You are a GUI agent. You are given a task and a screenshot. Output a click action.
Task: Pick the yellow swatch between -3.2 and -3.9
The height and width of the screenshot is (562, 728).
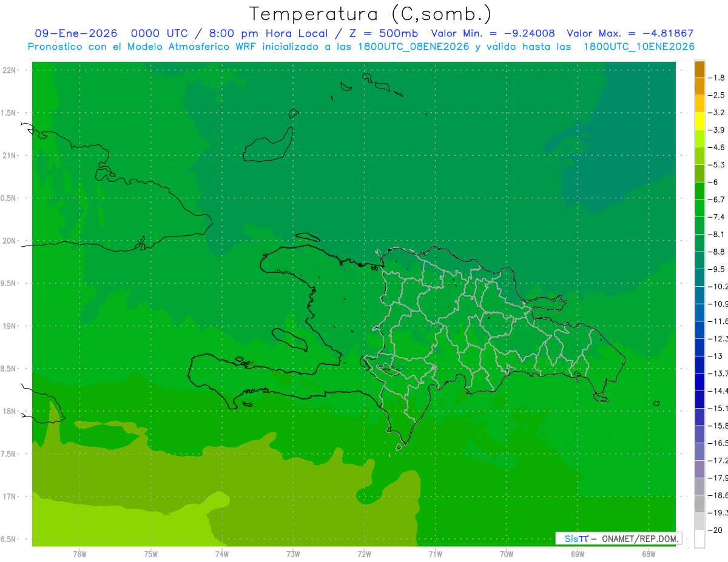699,121
